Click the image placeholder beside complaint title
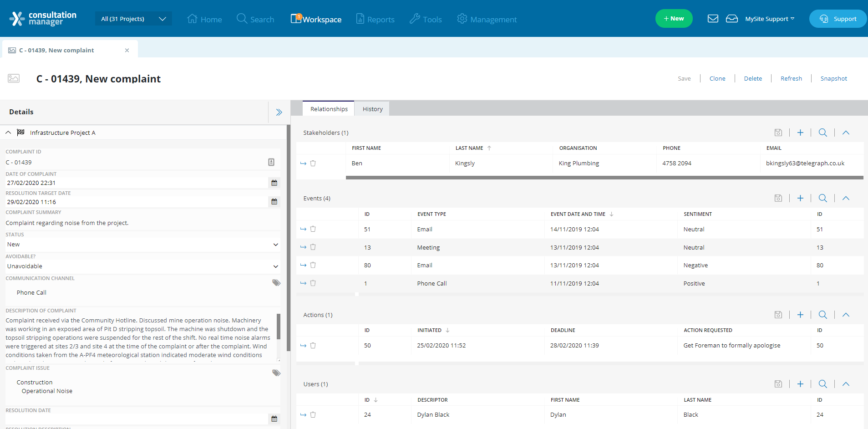The width and height of the screenshot is (868, 429). tap(14, 78)
